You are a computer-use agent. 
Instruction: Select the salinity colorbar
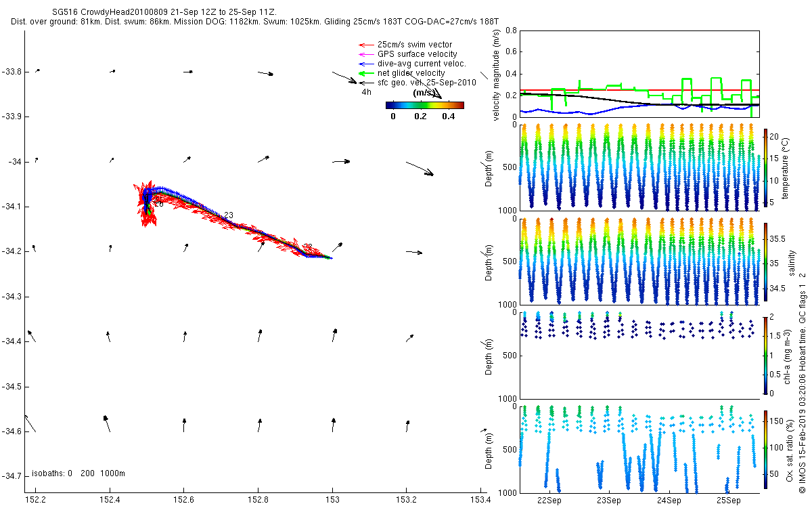[x=767, y=261]
